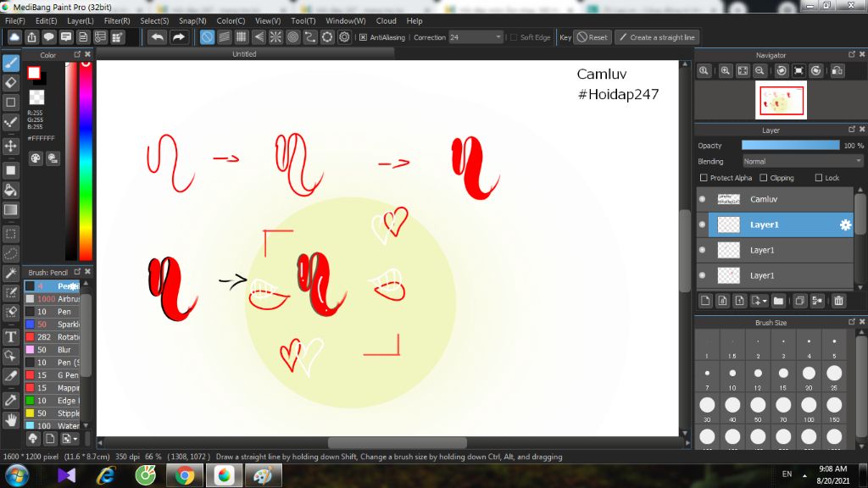Switch to the Untitled canvas tab

(x=244, y=53)
